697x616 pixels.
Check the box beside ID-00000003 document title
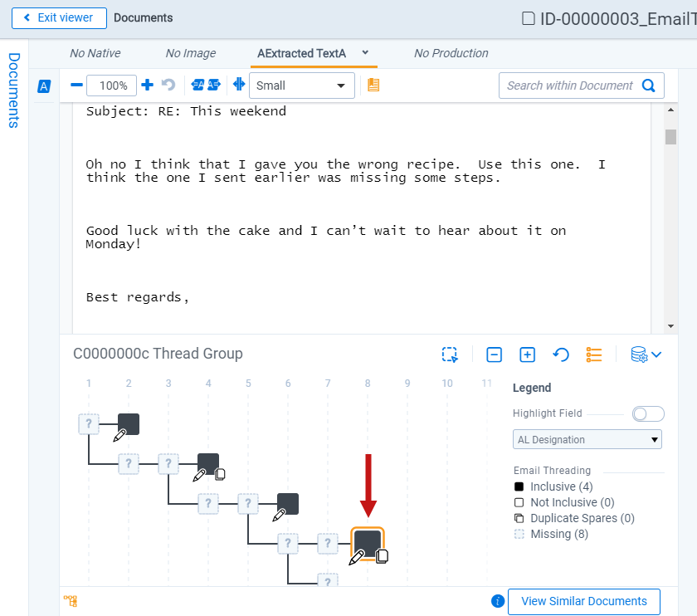click(x=528, y=18)
